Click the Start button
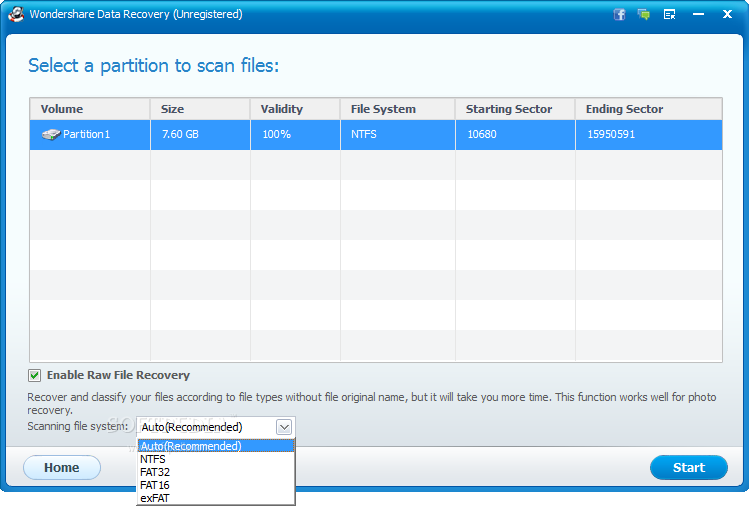This screenshot has width=749, height=506. coord(689,467)
